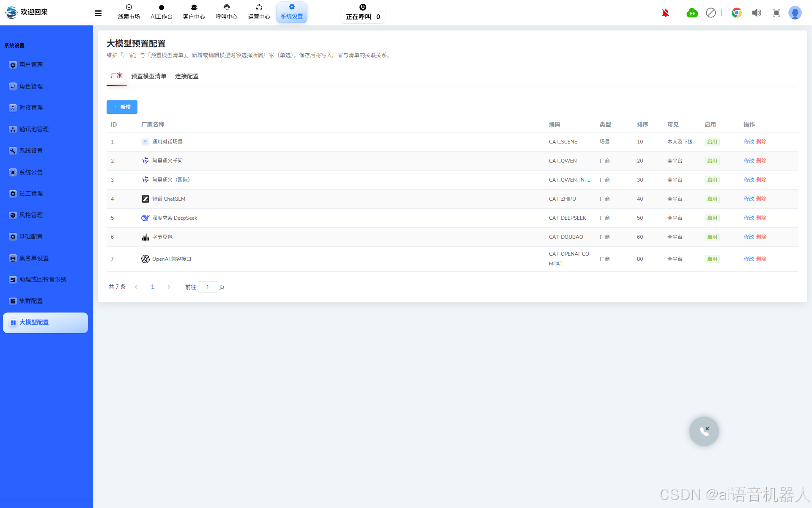Open the AI工作台 top navigation item
This screenshot has width=812, height=508.
[x=162, y=12]
